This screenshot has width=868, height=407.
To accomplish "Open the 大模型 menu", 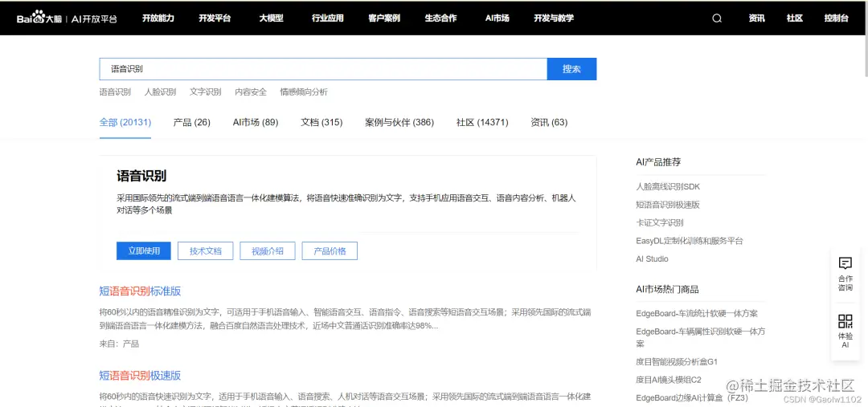I will tap(272, 18).
